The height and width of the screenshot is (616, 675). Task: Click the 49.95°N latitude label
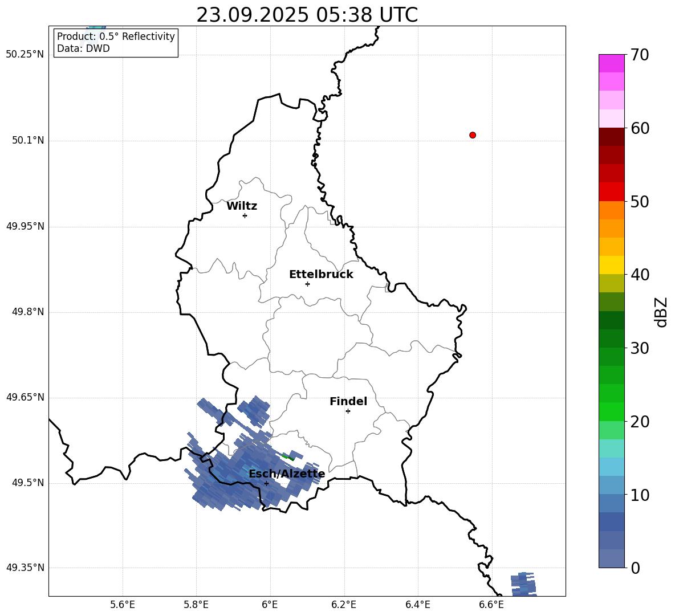(25, 226)
